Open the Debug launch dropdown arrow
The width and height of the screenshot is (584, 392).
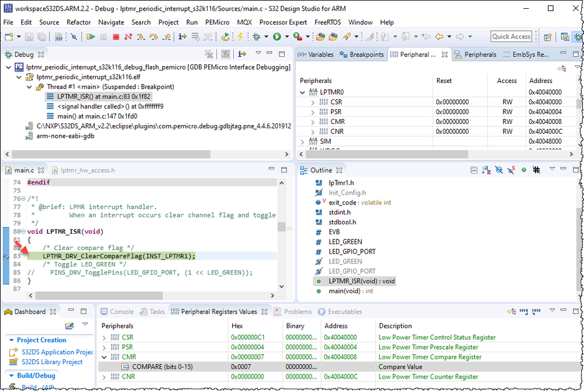coord(266,37)
